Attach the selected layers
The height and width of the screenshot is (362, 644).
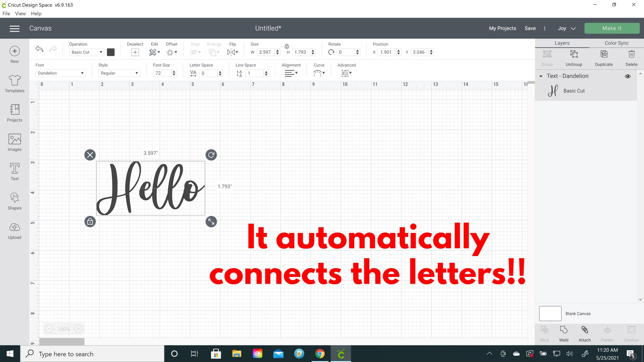coord(585,334)
